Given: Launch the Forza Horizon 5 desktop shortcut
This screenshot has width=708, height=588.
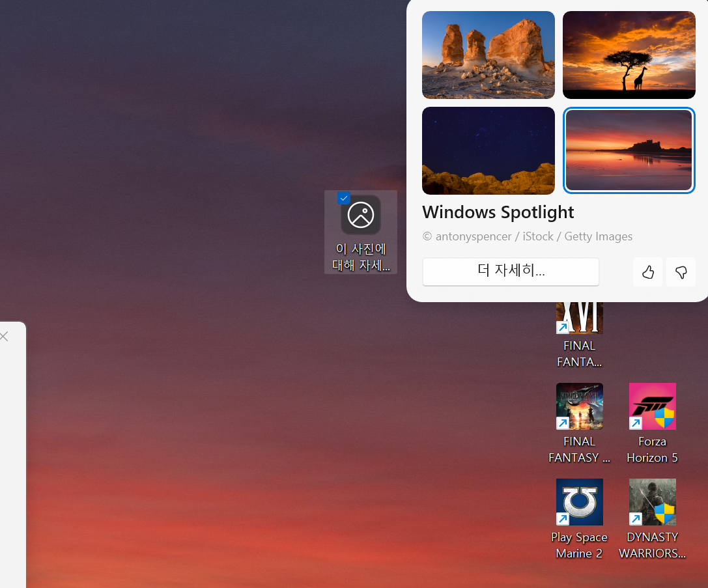Looking at the screenshot, I should point(652,406).
